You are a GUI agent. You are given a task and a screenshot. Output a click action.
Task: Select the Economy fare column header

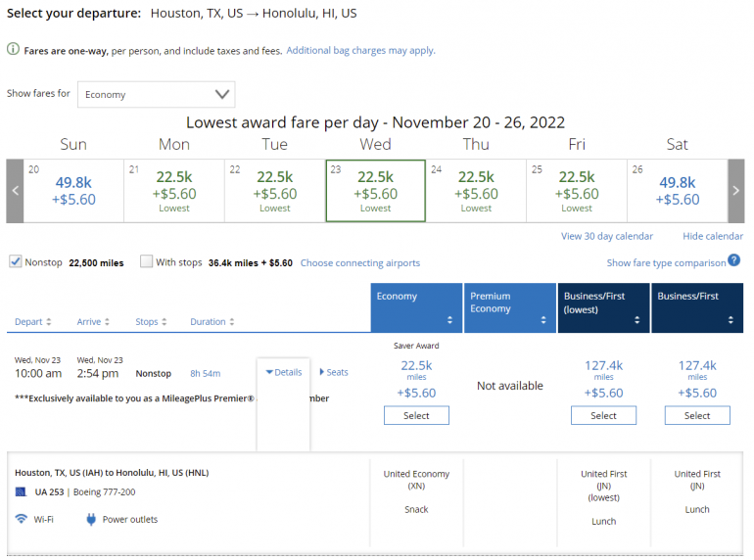(416, 307)
